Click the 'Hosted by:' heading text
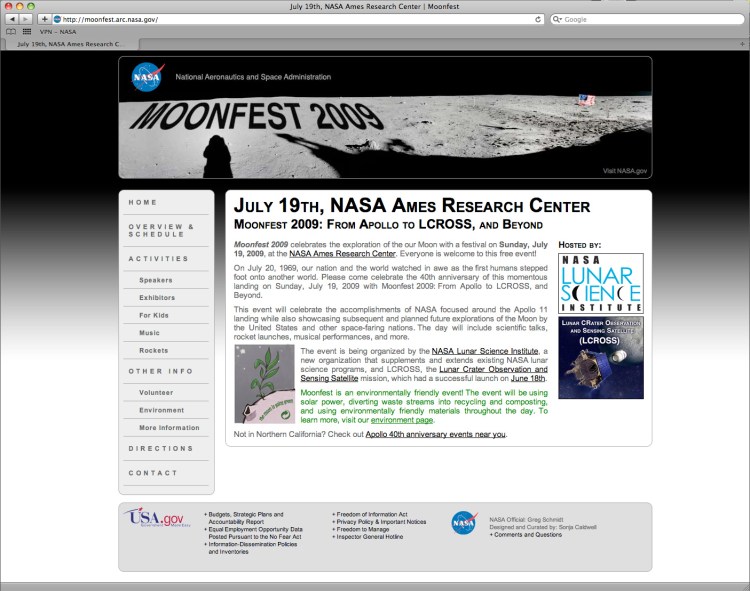Screen dimensions: 750x591 580,245
